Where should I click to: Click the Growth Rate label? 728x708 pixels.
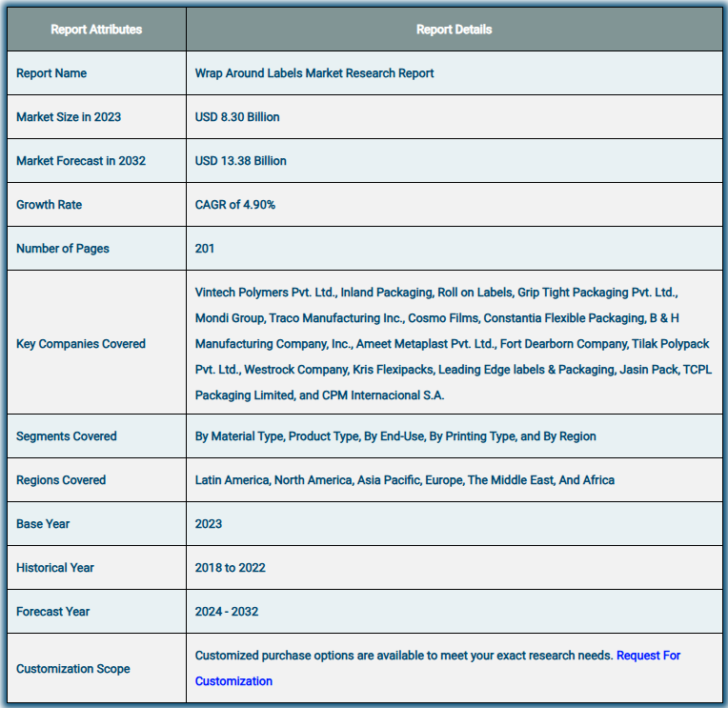click(50, 205)
